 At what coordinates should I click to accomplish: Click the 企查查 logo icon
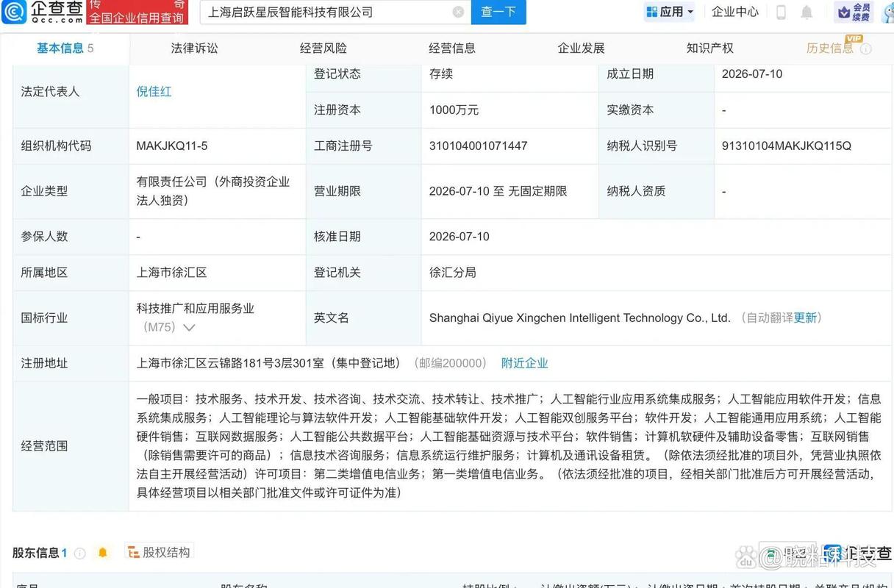(x=14, y=11)
